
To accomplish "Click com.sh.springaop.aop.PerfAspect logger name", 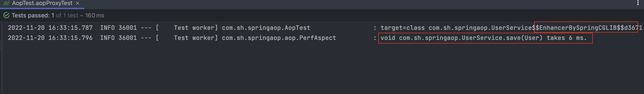I will 279,38.
